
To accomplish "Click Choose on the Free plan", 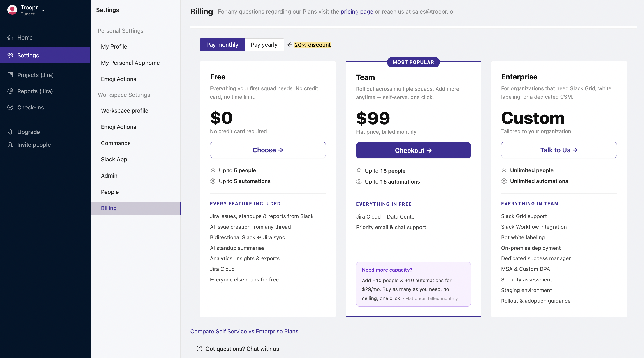I will tap(268, 150).
